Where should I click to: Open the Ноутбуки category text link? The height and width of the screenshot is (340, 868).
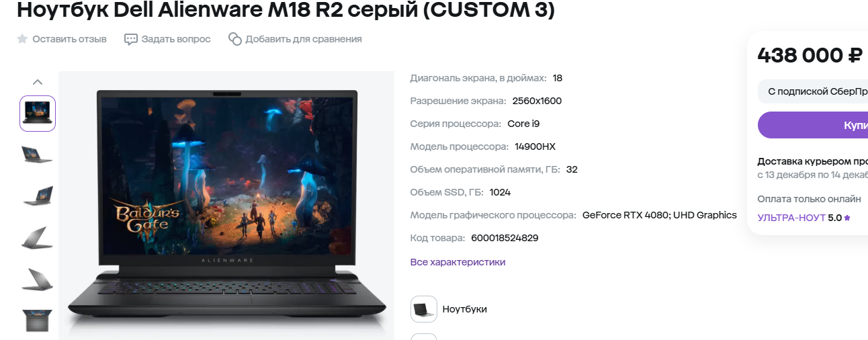(465, 309)
